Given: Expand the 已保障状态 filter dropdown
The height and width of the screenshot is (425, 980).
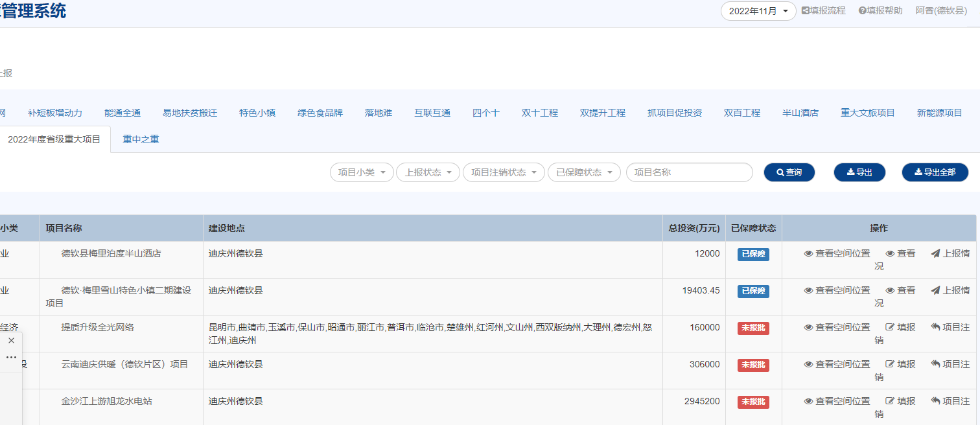Looking at the screenshot, I should coord(584,172).
